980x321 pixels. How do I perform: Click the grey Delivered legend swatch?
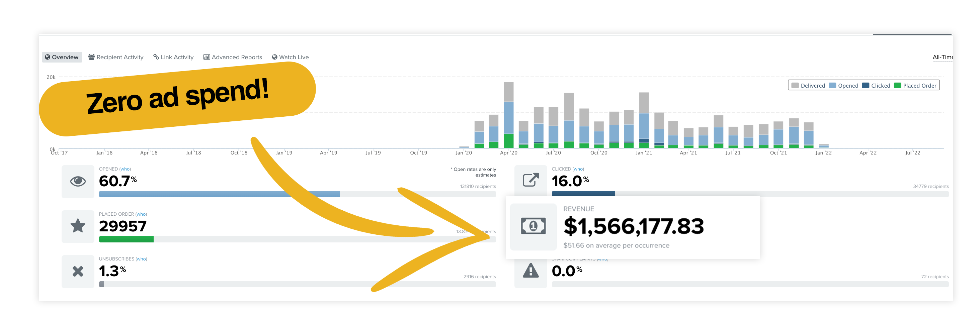click(795, 86)
